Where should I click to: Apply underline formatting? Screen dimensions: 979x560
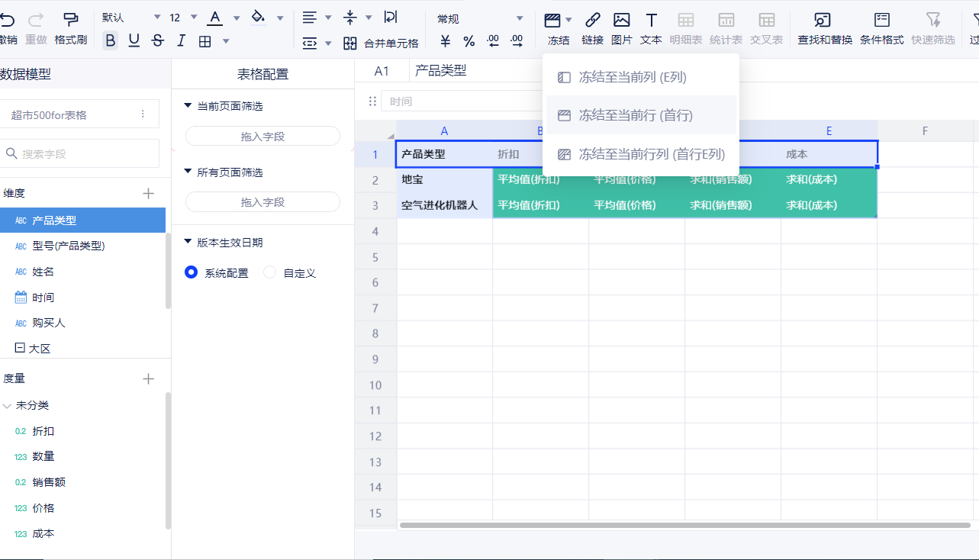[134, 41]
